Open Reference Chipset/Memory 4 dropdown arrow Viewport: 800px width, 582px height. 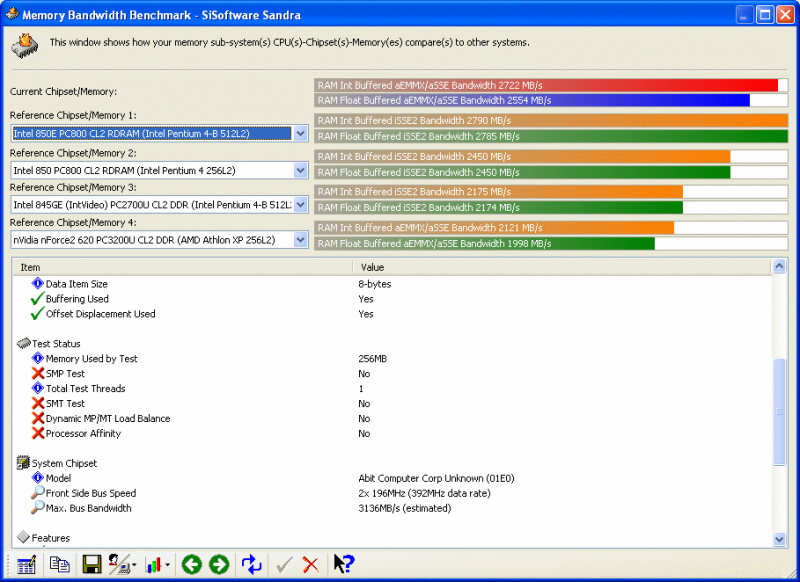[x=301, y=240]
